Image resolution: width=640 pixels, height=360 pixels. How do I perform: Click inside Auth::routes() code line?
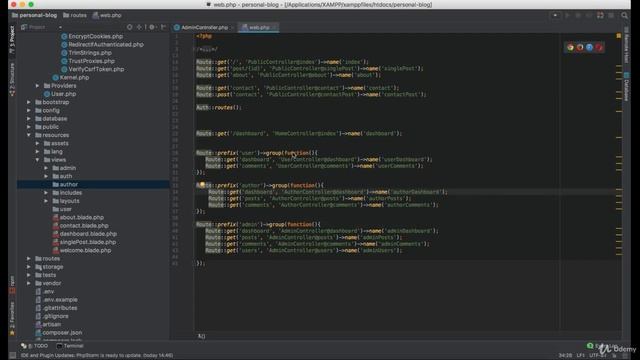pyautogui.click(x=219, y=107)
